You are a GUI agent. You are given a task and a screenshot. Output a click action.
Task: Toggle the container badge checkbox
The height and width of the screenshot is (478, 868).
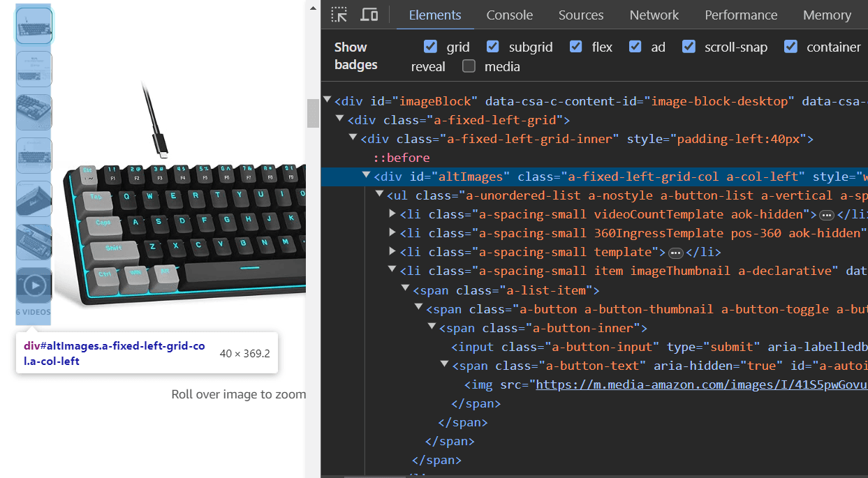(790, 46)
